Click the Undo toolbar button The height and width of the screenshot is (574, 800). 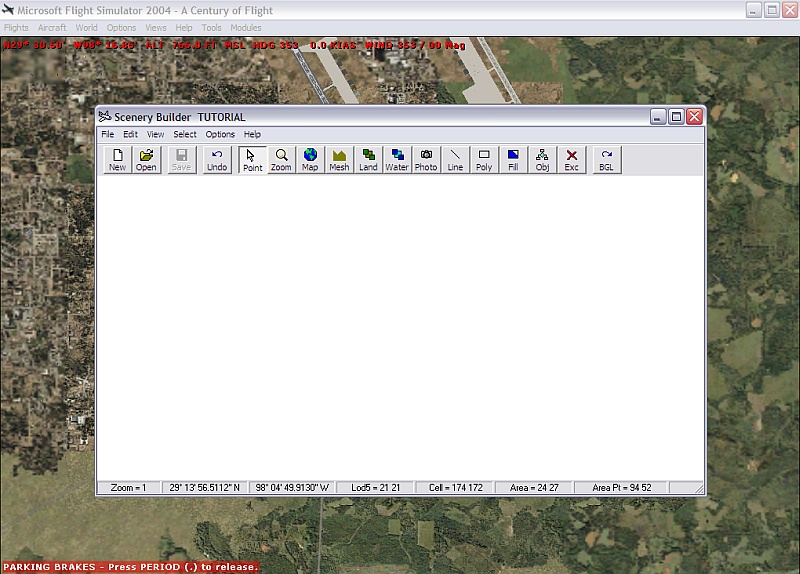pos(217,160)
